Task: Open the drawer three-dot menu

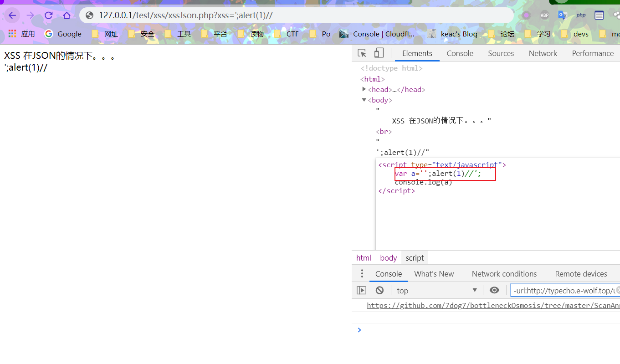Action: click(x=362, y=273)
